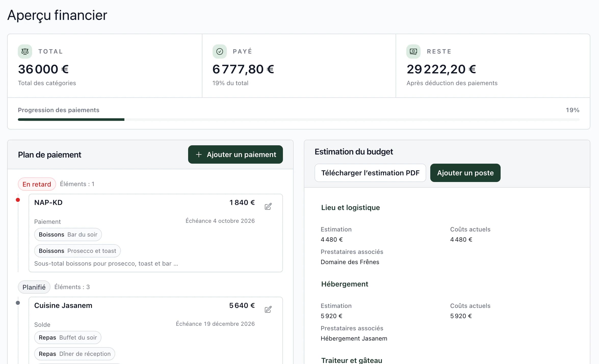Click the checkmark icon beside PAYÉ

click(x=220, y=51)
